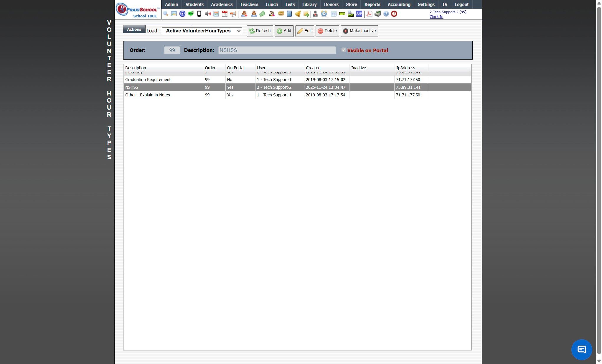The height and width of the screenshot is (364, 602).
Task: Open the A/P accounts payable icon
Action: (359, 14)
